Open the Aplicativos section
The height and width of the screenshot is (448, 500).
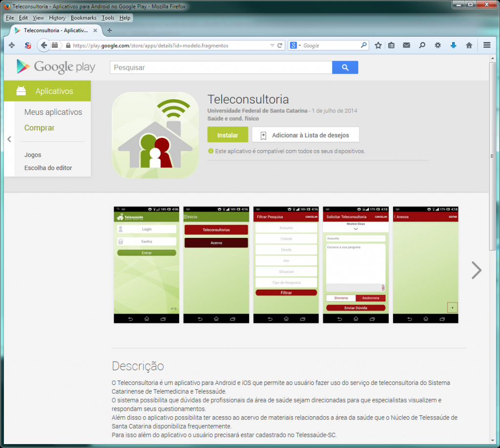pyautogui.click(x=47, y=91)
